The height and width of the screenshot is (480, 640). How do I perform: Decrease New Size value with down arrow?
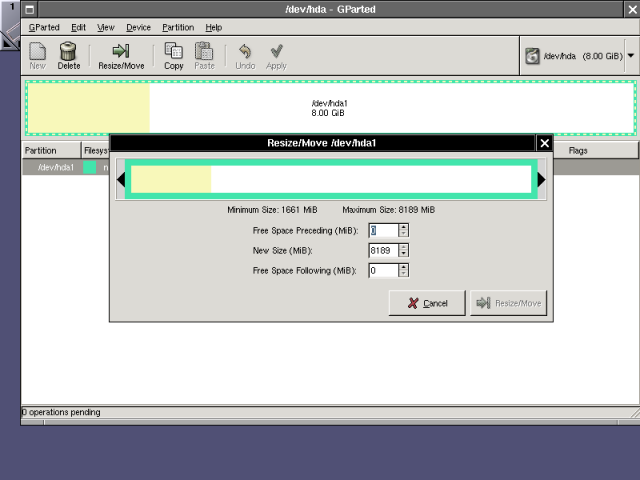click(x=403, y=253)
